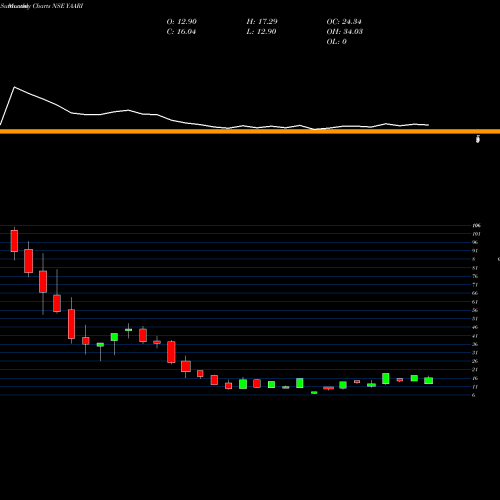500x500 pixels.
Task: Click the 51 price axis label
Action: pos(475,319)
